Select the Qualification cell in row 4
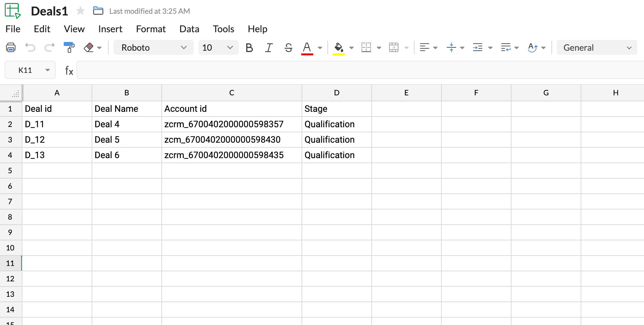This screenshot has width=644, height=325. (337, 155)
